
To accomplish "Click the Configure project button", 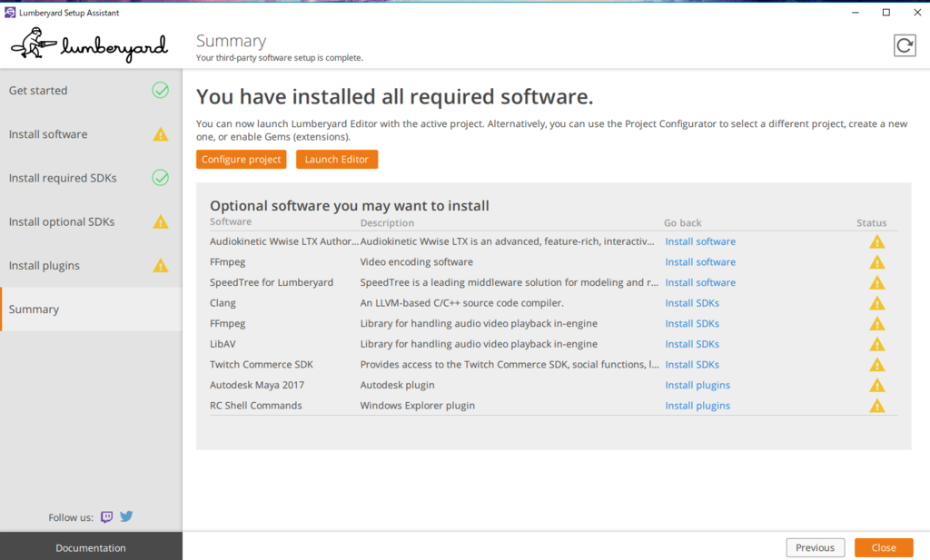I will tap(241, 159).
